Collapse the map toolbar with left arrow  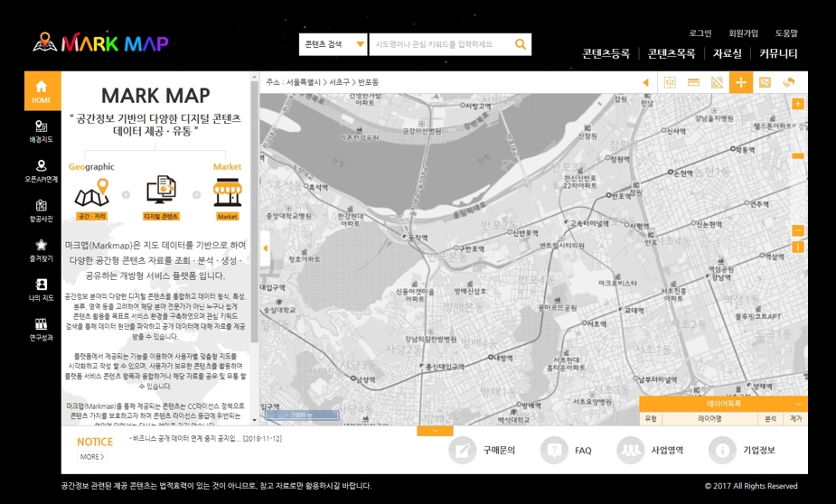645,82
